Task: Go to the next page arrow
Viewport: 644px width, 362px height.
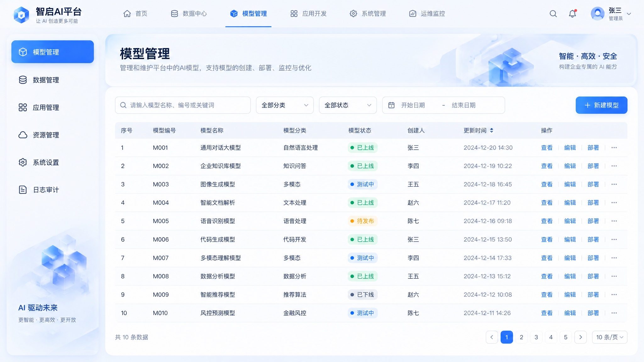Action: (580, 337)
